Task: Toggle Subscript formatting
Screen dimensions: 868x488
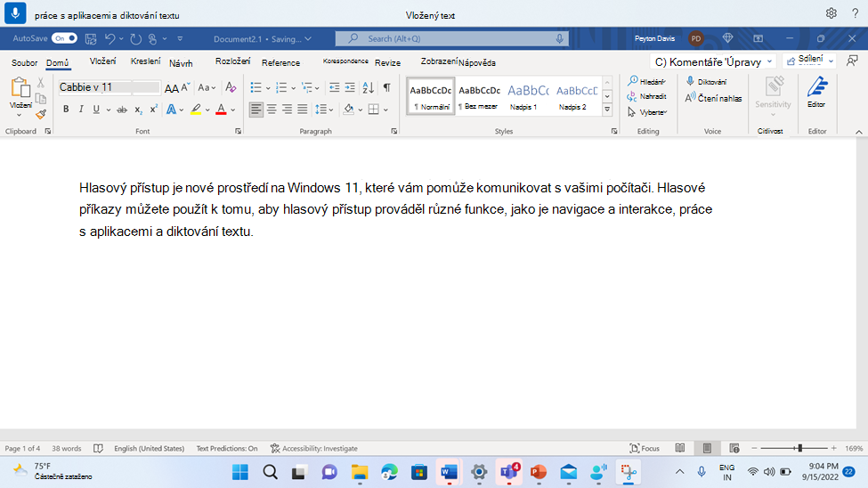Action: coord(138,110)
